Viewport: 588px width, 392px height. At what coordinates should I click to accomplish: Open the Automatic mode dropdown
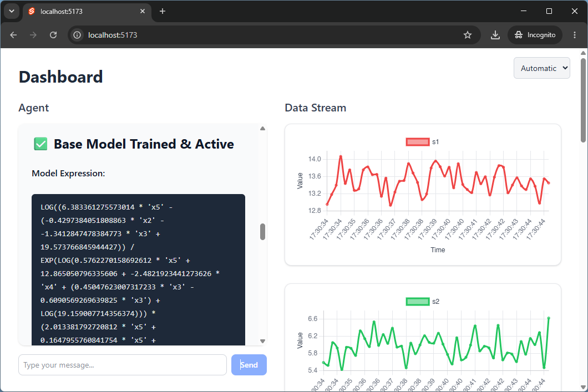[541, 68]
